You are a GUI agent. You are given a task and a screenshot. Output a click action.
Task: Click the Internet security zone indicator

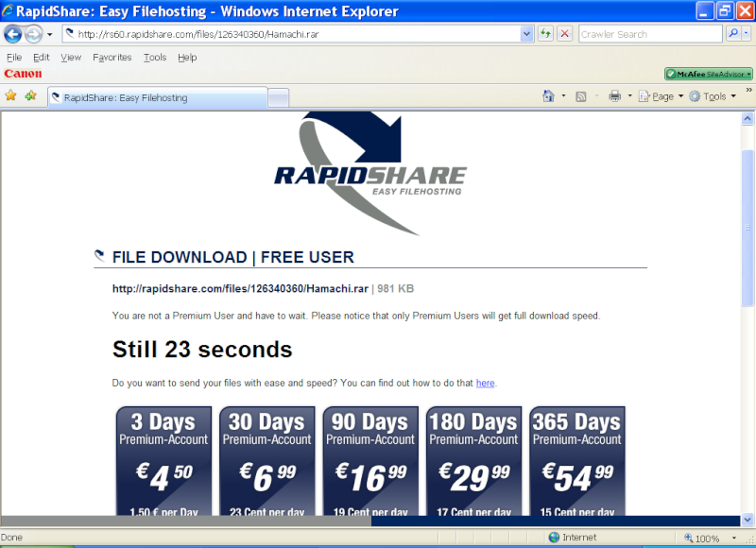tap(573, 538)
